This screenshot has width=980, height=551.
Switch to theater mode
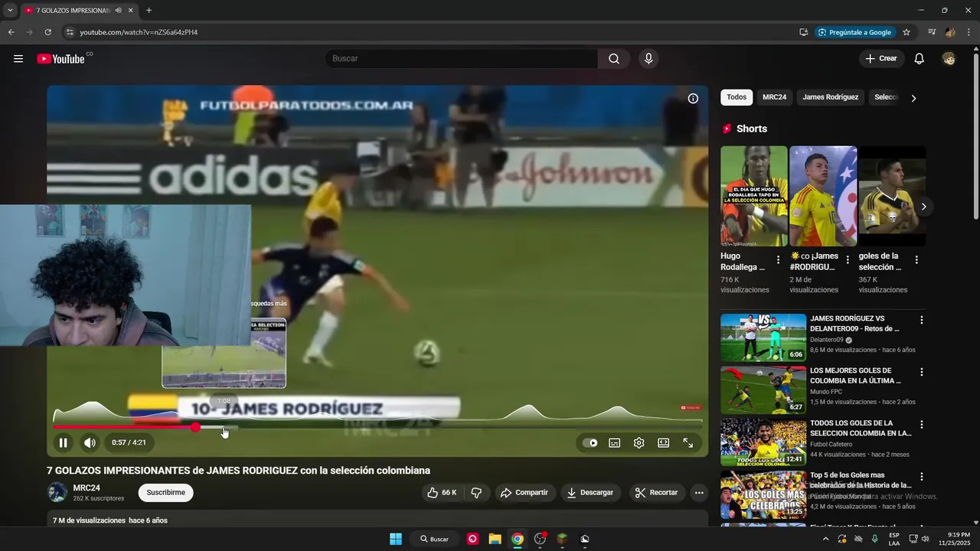(663, 442)
